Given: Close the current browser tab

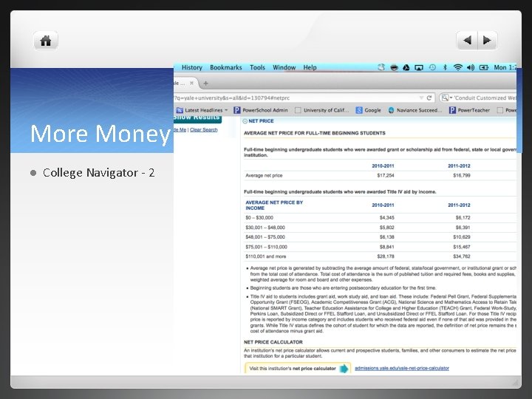Looking at the screenshot, I should pyautogui.click(x=191, y=83).
